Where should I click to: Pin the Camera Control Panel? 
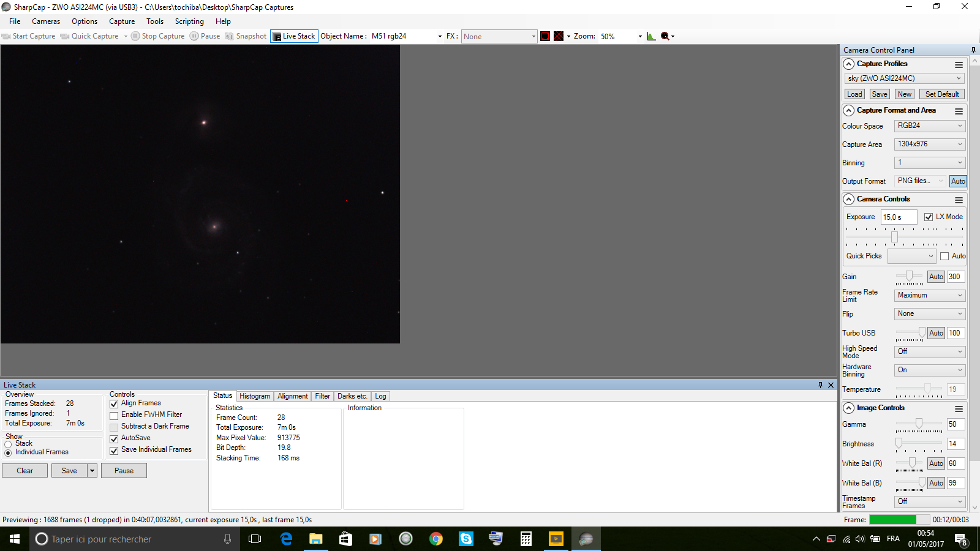(x=973, y=50)
